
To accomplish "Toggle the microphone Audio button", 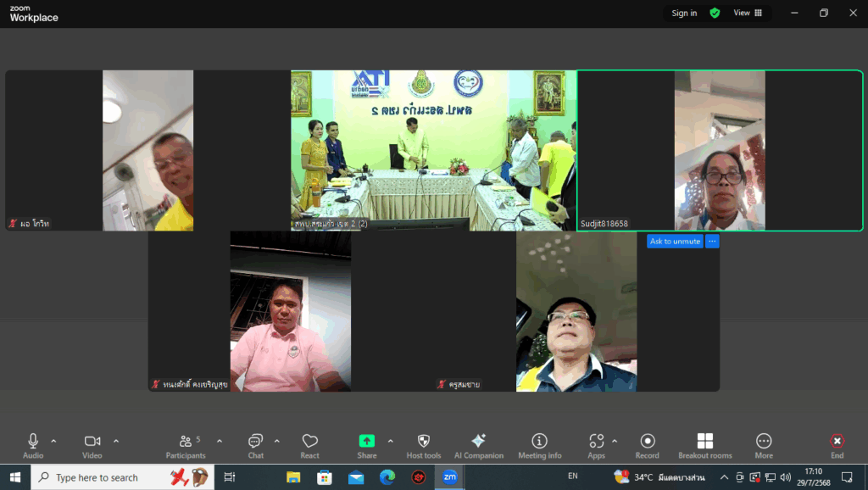I will [x=33, y=444].
